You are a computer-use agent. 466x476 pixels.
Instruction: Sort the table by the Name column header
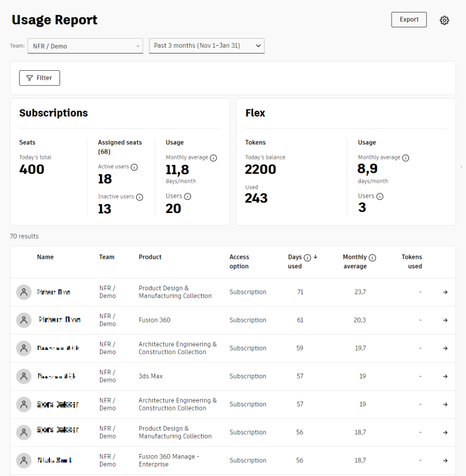point(45,256)
